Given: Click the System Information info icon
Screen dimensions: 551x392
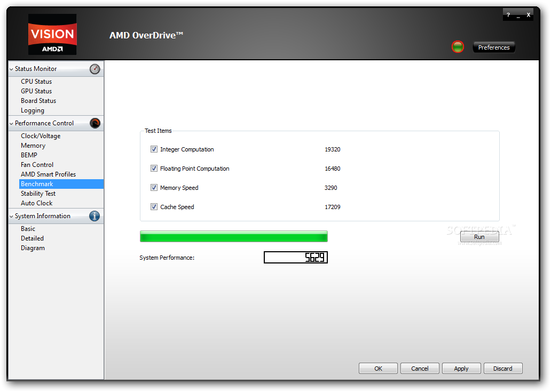Looking at the screenshot, I should point(95,216).
